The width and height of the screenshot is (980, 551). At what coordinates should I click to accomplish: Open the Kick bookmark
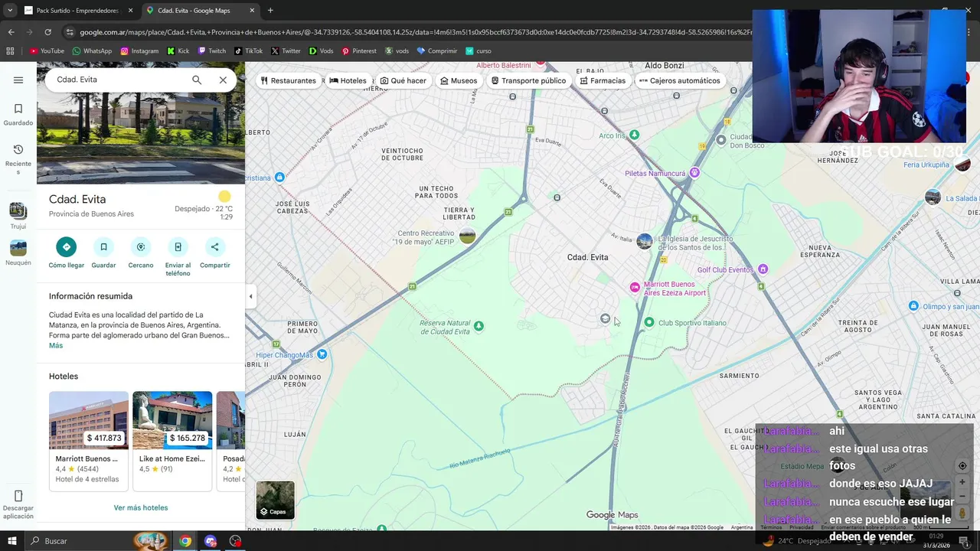178,51
